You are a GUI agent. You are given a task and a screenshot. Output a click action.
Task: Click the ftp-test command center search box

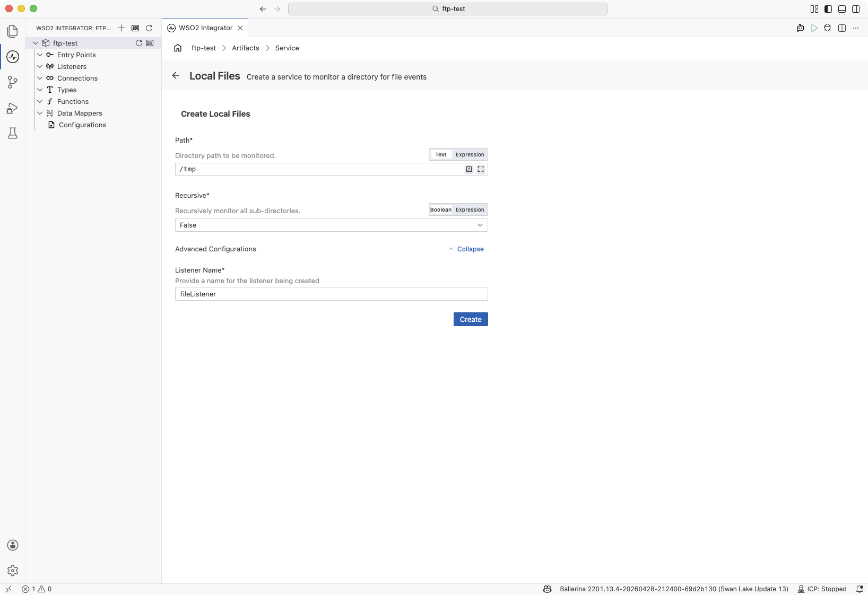448,9
